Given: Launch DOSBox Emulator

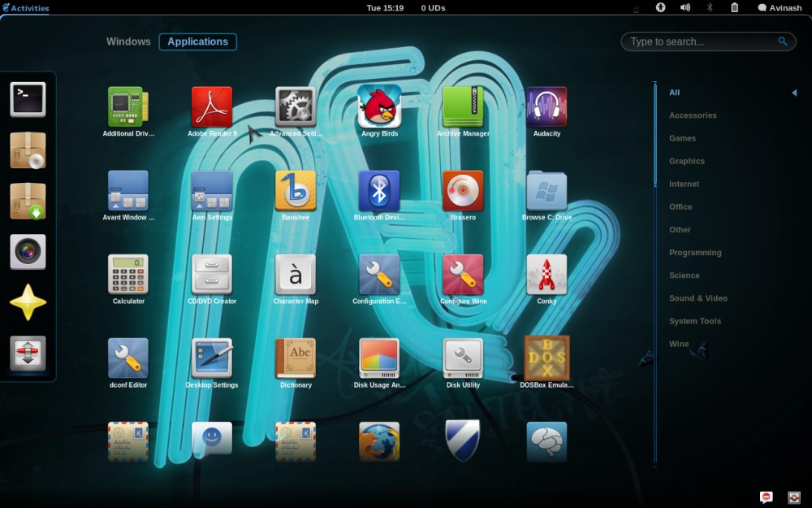Looking at the screenshot, I should click(x=546, y=358).
